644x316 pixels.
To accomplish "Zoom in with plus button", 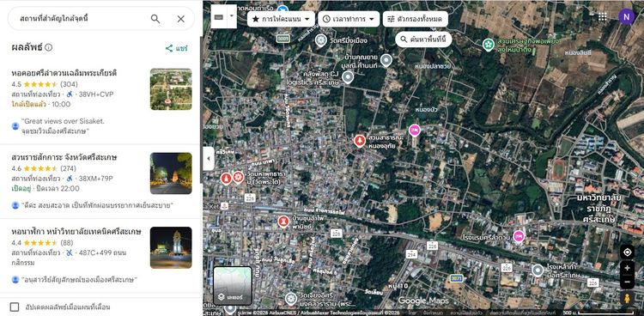I will [627, 268].
